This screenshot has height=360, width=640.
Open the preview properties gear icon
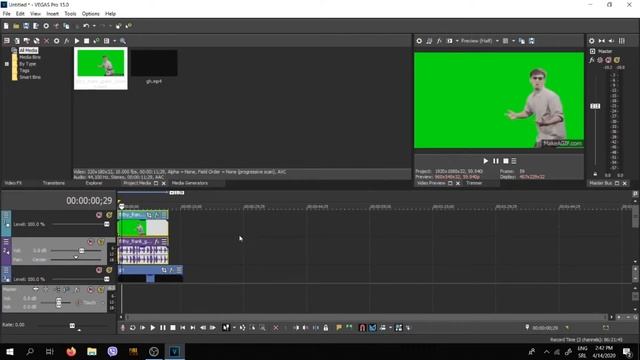coord(419,41)
